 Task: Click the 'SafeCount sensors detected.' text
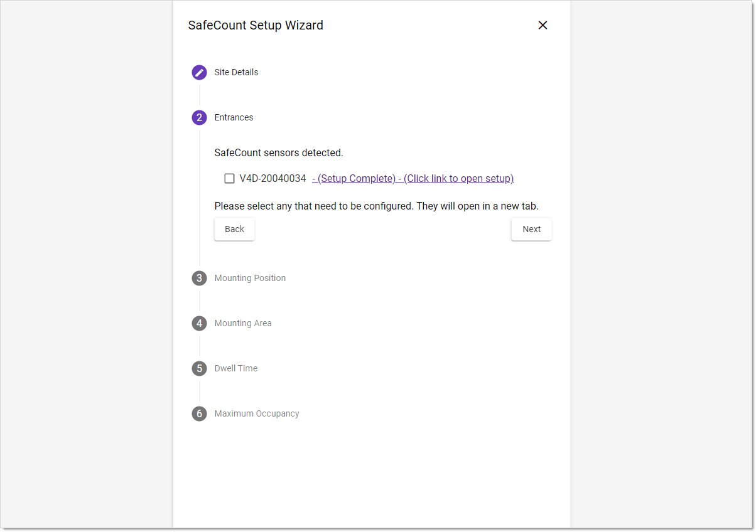[279, 152]
